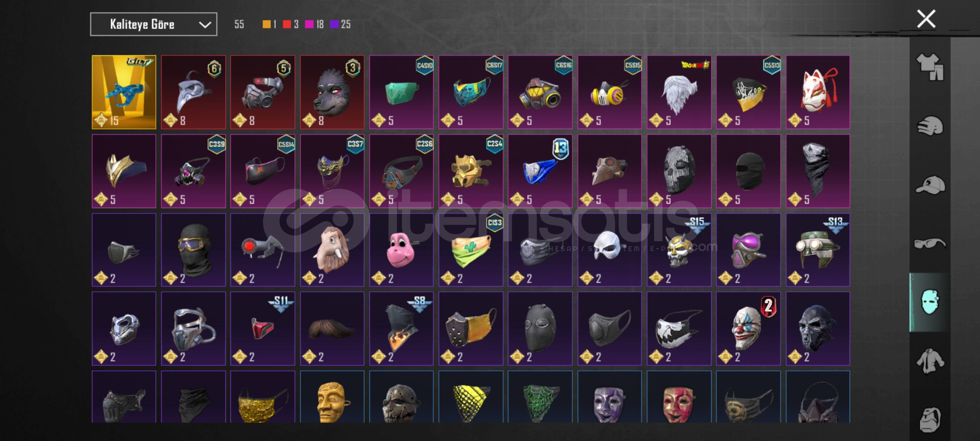
Task: Open the last head-shaped sidebar category icon
Action: click(930, 419)
